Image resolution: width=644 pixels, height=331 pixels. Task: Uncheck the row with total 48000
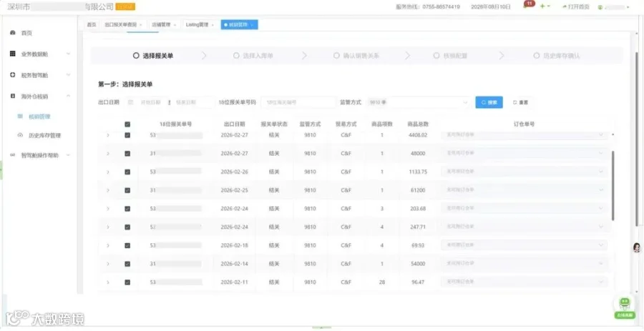click(x=127, y=154)
